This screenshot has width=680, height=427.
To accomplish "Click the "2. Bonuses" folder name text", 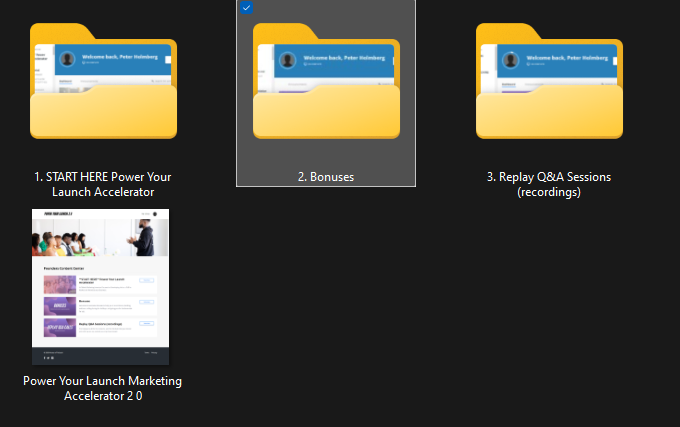I will pos(326,177).
